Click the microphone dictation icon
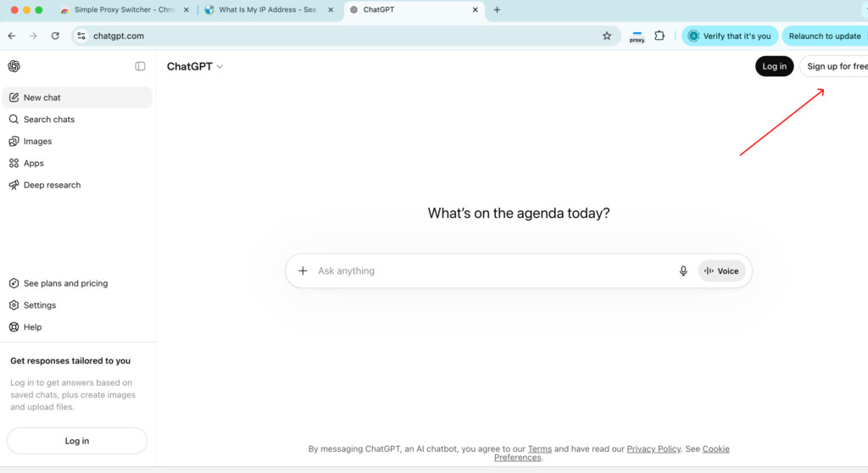Image resolution: width=868 pixels, height=473 pixels. tap(683, 271)
